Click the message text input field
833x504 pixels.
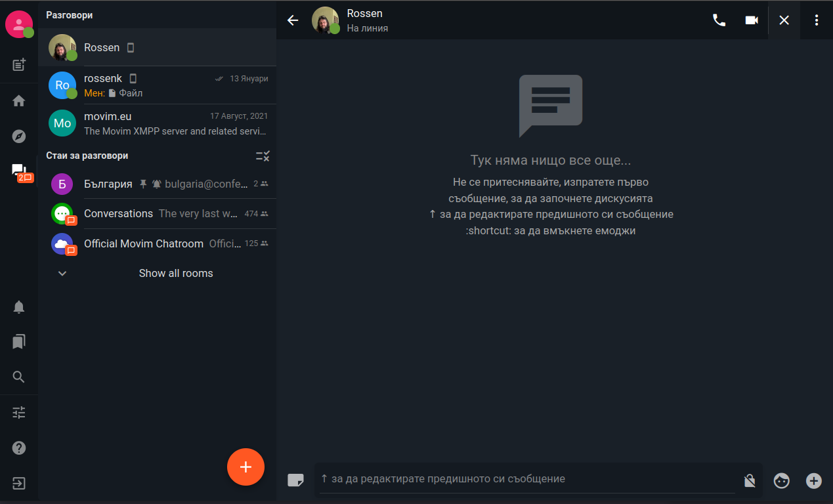pos(525,479)
